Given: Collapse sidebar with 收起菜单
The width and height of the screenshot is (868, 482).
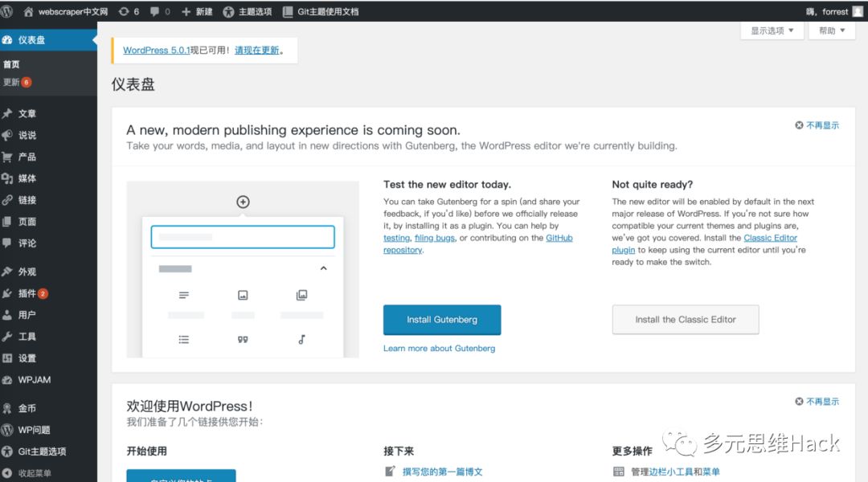Looking at the screenshot, I should pyautogui.click(x=48, y=473).
